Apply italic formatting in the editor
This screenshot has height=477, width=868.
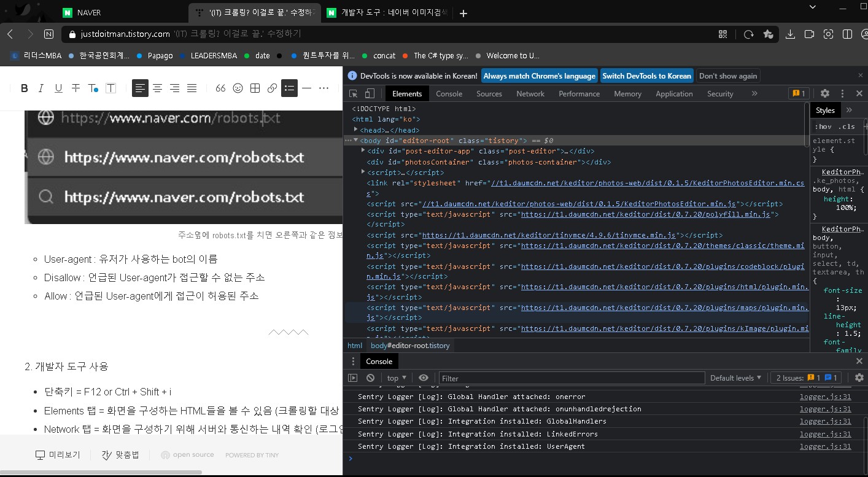click(41, 88)
